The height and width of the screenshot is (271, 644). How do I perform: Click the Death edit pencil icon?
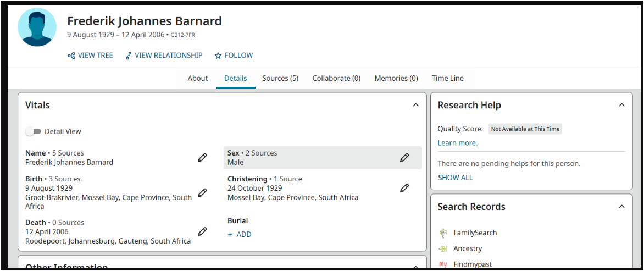point(202,231)
